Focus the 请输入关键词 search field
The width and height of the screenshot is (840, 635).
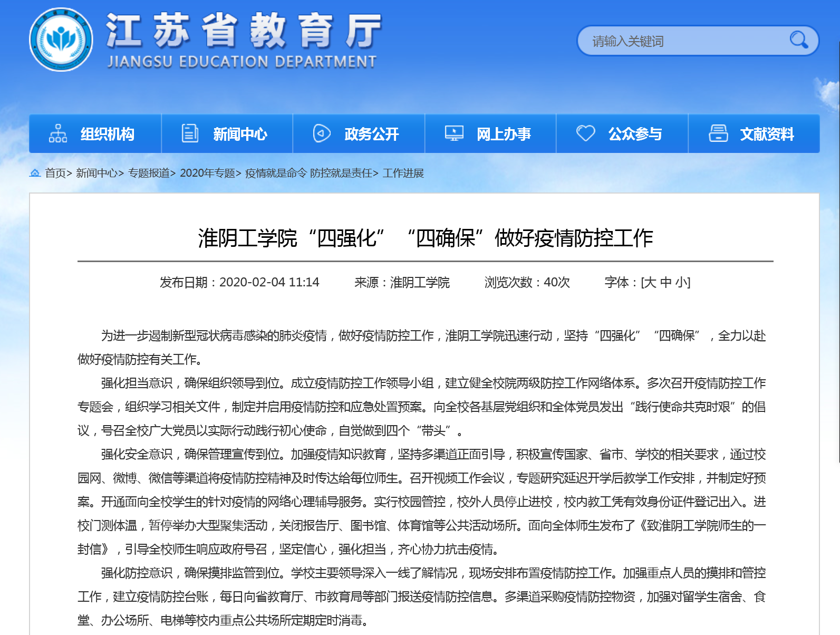[x=685, y=41]
